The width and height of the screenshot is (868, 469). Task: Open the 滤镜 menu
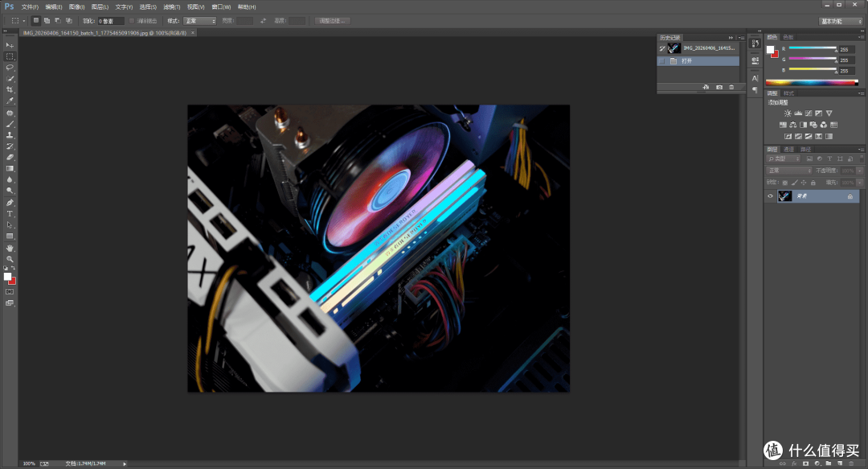click(x=172, y=6)
